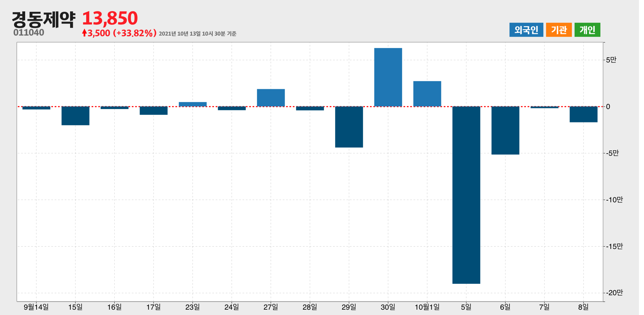This screenshot has width=644, height=315.
Task: Click the x-axis label 30일
Action: pos(388,307)
